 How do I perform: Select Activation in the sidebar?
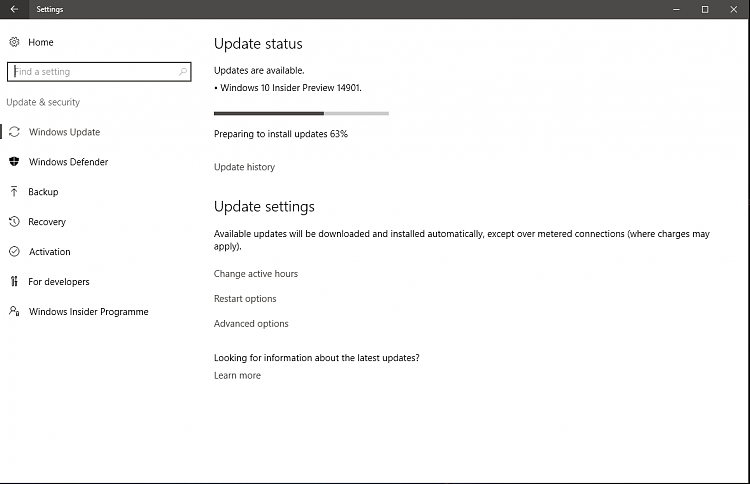pyautogui.click(x=49, y=252)
